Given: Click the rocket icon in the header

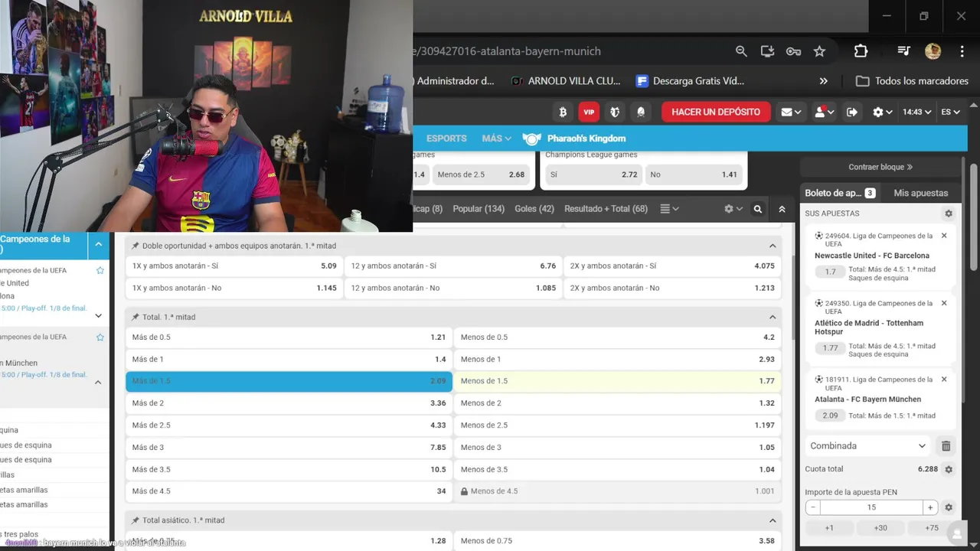Looking at the screenshot, I should pyautogui.click(x=641, y=112).
